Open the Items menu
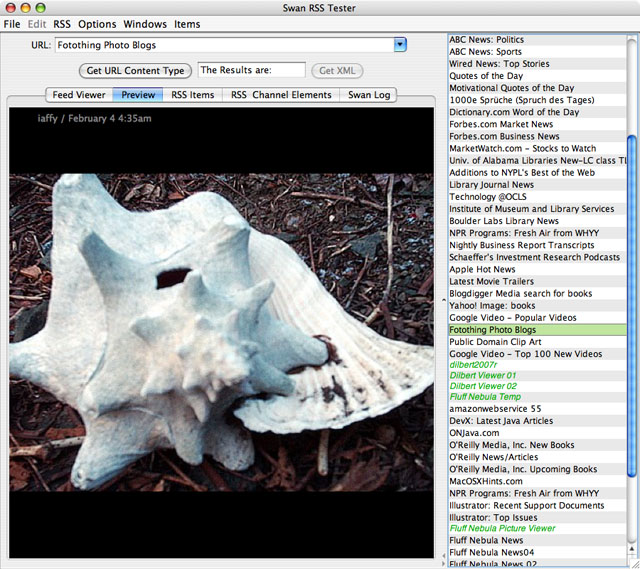This screenshot has height=569, width=640. (187, 24)
